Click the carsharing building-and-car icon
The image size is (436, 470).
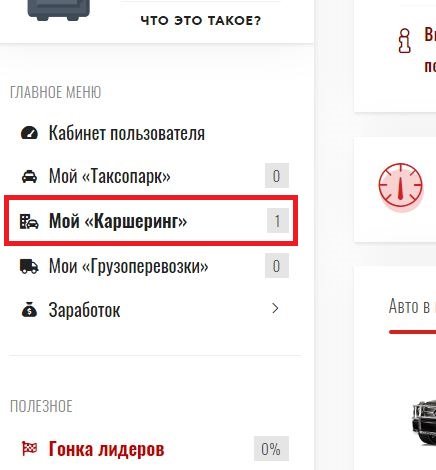pyautogui.click(x=29, y=221)
